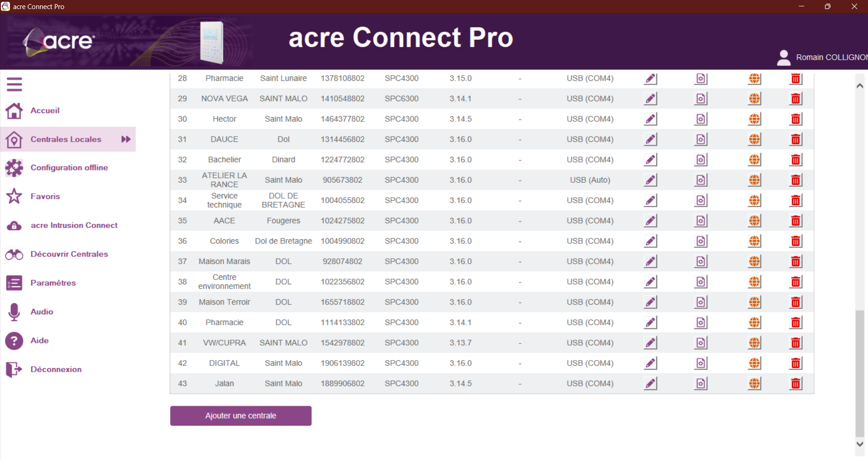Image resolution: width=868 pixels, height=460 pixels.
Task: Click the Favoris star icon
Action: (x=14, y=196)
